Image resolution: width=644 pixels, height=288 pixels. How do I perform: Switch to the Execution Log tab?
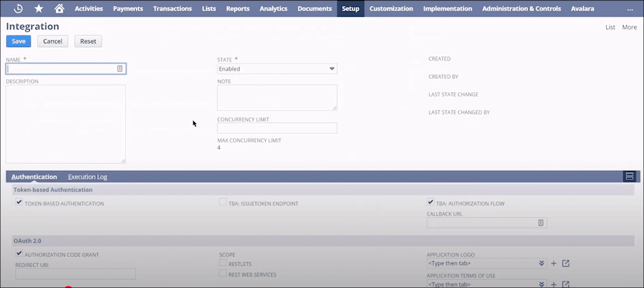coord(88,177)
